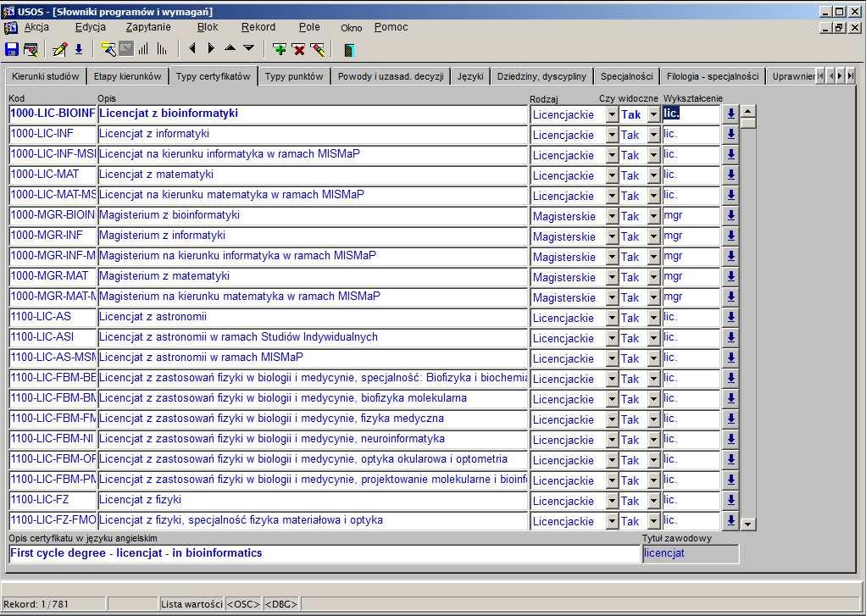Open Czy widoczne dropdown for 1100-LIC-FBM-NI row
The height and width of the screenshot is (616, 866).
(x=653, y=440)
